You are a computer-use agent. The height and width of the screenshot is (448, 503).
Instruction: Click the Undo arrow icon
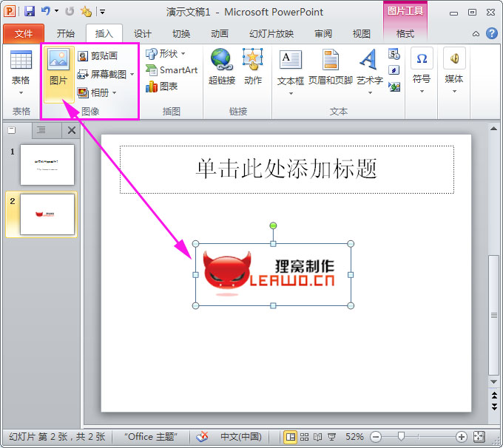pyautogui.click(x=46, y=11)
